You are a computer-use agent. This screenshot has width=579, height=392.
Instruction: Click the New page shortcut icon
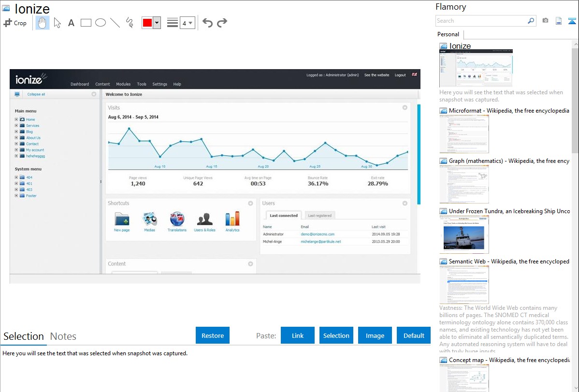click(x=122, y=219)
